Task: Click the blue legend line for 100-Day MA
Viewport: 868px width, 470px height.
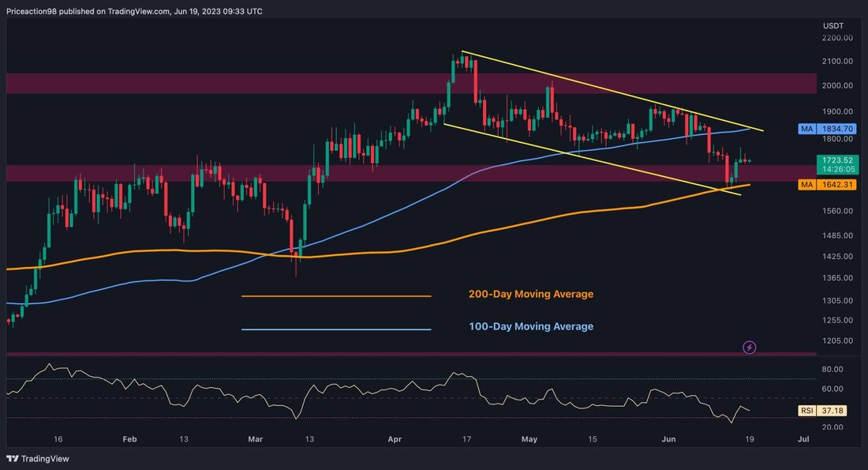Action: coord(336,329)
